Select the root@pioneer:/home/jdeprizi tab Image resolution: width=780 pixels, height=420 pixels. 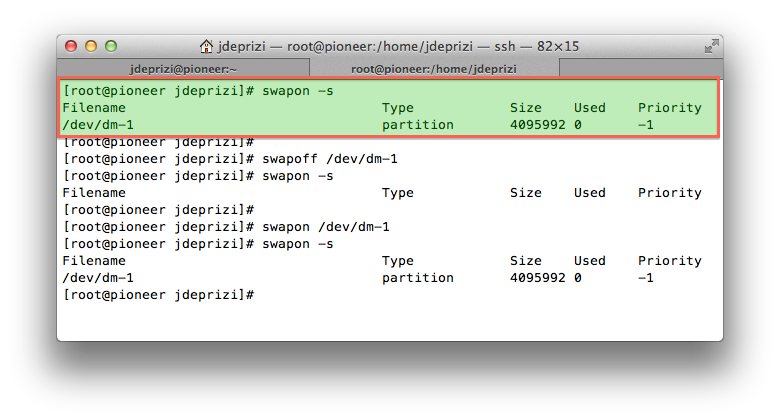pos(434,69)
